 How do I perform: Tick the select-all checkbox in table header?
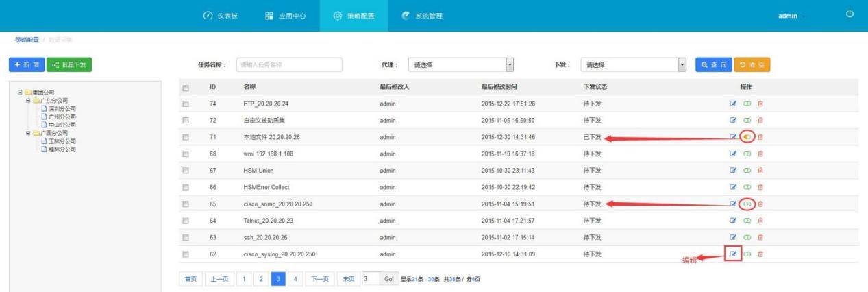tap(186, 88)
